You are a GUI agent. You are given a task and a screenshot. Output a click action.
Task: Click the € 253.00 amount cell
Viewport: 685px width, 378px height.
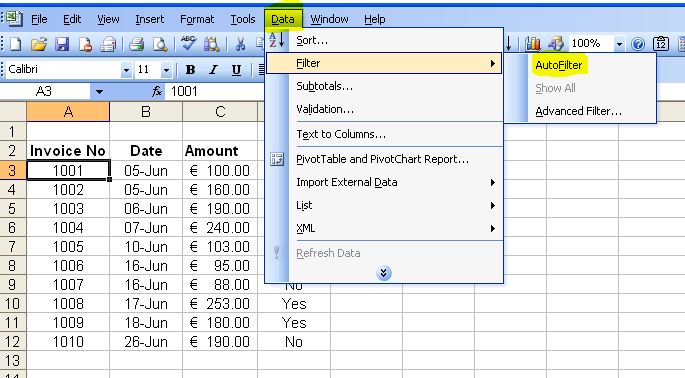(x=220, y=304)
